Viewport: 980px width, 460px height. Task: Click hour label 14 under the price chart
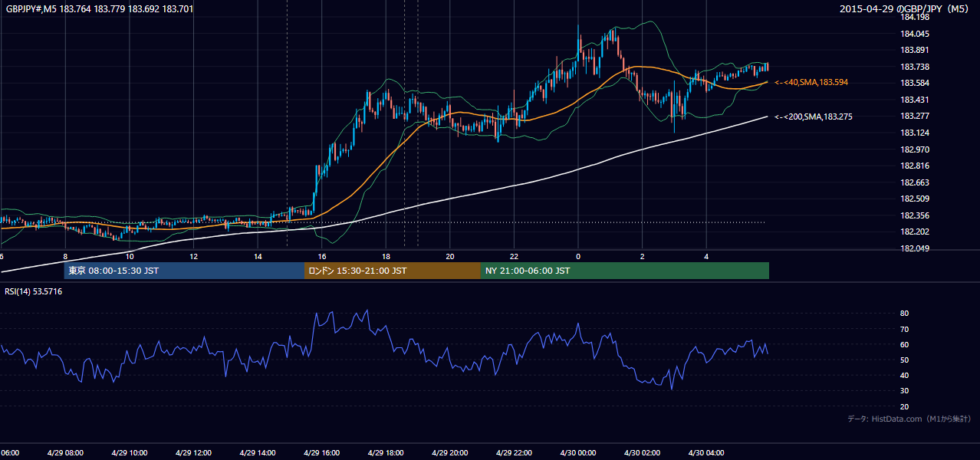tap(258, 257)
